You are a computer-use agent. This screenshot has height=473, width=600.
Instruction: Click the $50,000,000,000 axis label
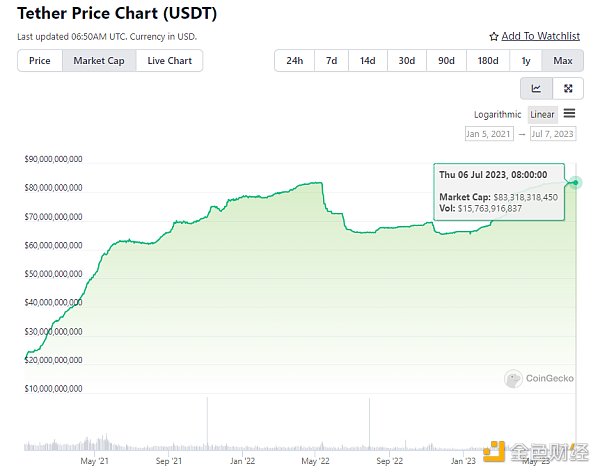[53, 274]
